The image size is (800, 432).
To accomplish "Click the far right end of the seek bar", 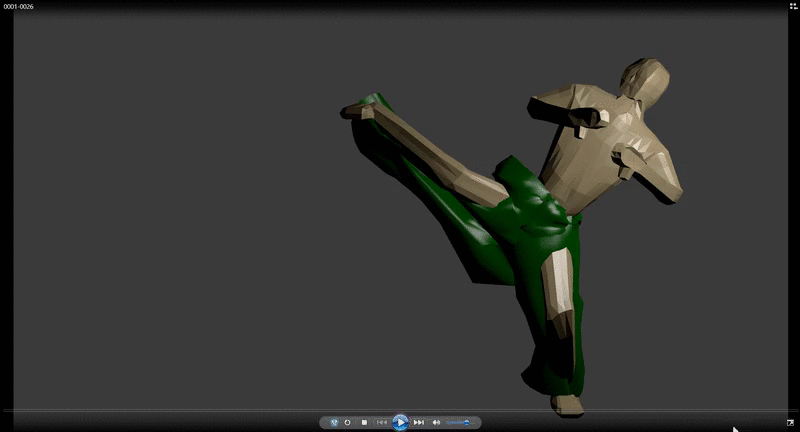I will (x=794, y=410).
